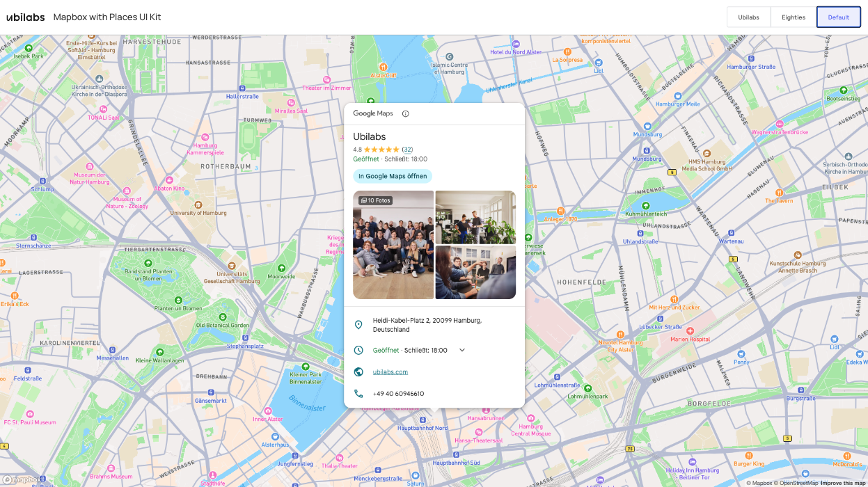Screen dimensions: 868x487
Task: Click the phone icon in the card
Action: [358, 394]
